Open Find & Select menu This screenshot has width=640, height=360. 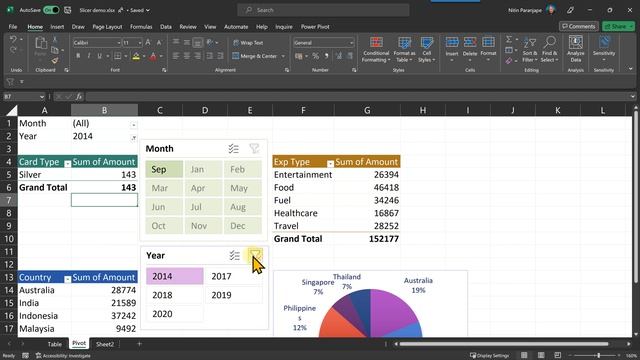[x=549, y=49]
